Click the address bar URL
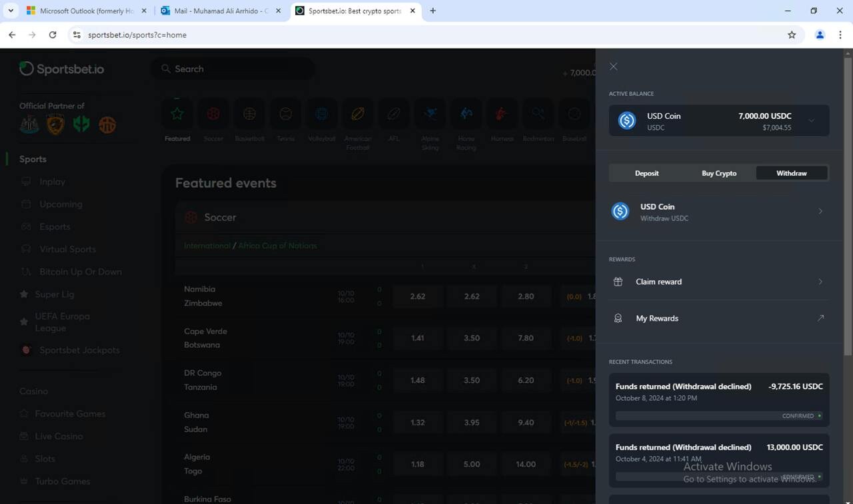The image size is (853, 504). 137,35
